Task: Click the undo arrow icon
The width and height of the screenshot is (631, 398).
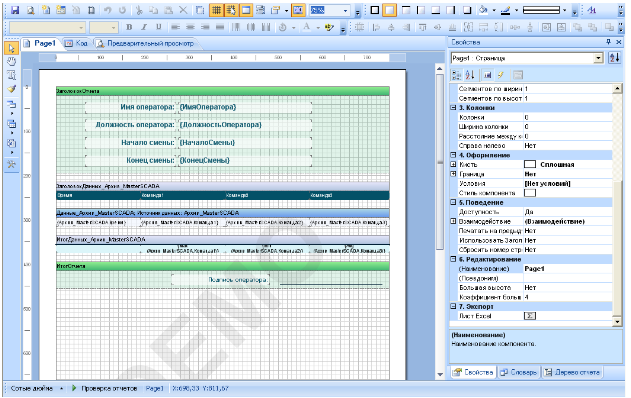Action: click(x=107, y=10)
